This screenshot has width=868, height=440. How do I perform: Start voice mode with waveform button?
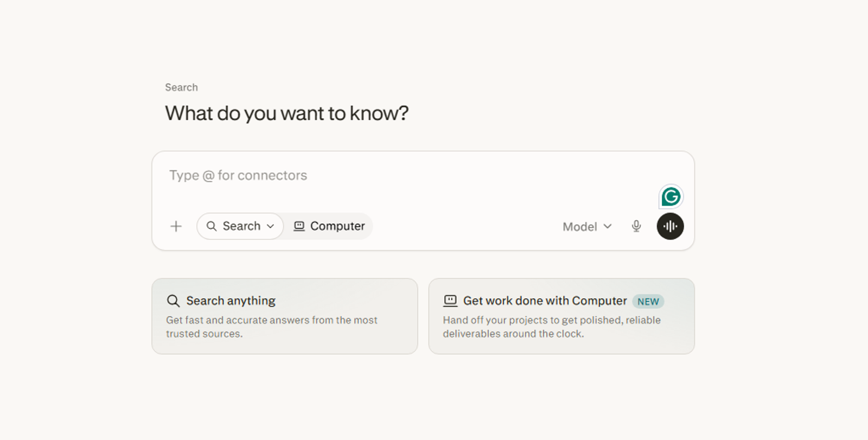coord(670,226)
